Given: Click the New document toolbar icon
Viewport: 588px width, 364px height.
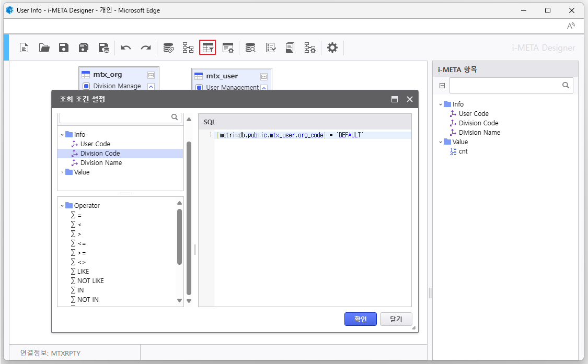Looking at the screenshot, I should [24, 48].
